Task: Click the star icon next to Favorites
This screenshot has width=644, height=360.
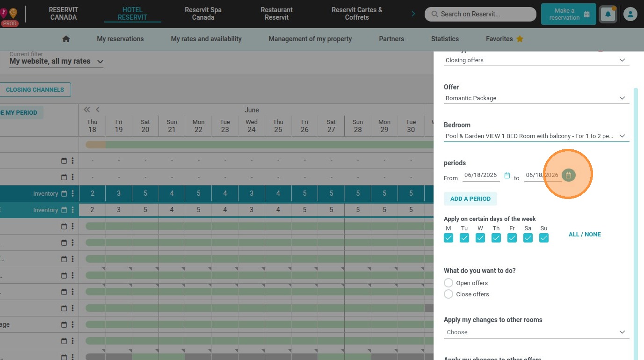Action: point(520,39)
